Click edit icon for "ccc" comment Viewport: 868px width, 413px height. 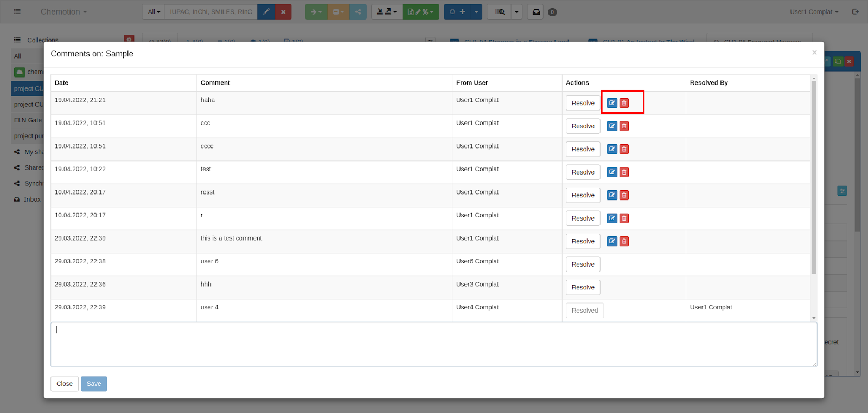pos(611,126)
